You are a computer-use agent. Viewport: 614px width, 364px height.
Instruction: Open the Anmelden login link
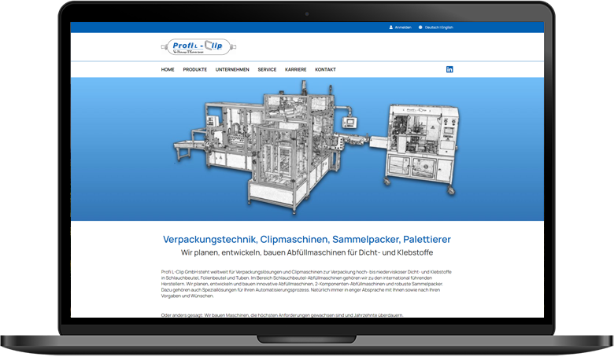pyautogui.click(x=404, y=28)
